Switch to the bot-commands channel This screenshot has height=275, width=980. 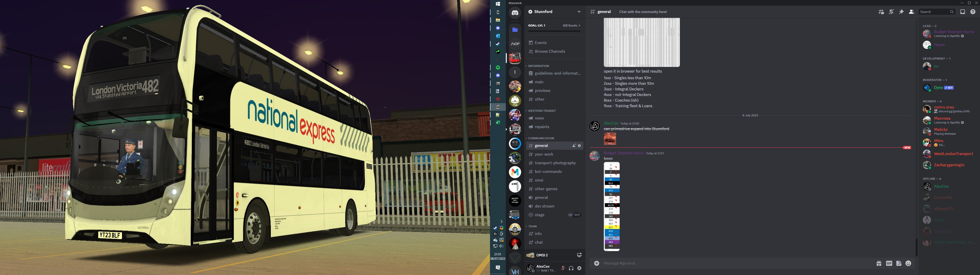tap(548, 172)
